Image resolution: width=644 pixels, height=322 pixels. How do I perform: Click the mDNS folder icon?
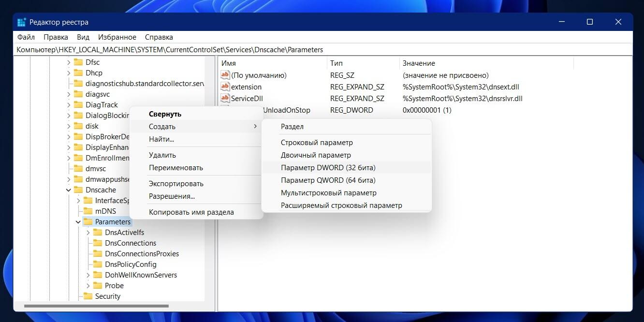pos(88,211)
